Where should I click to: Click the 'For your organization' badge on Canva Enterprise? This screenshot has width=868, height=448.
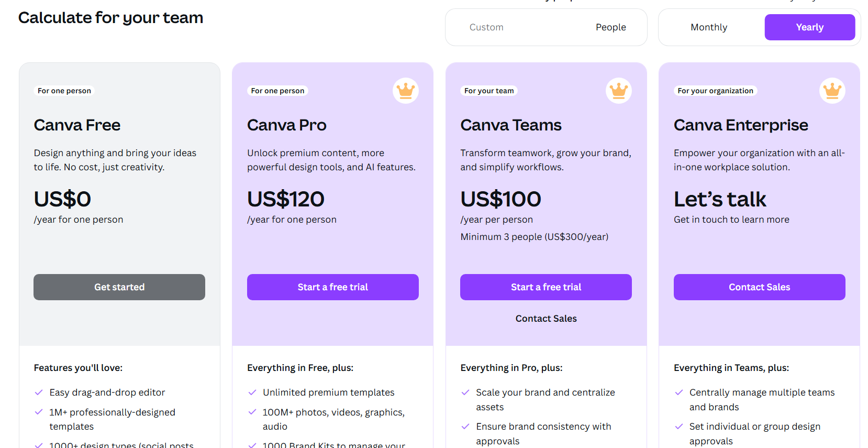click(x=715, y=91)
